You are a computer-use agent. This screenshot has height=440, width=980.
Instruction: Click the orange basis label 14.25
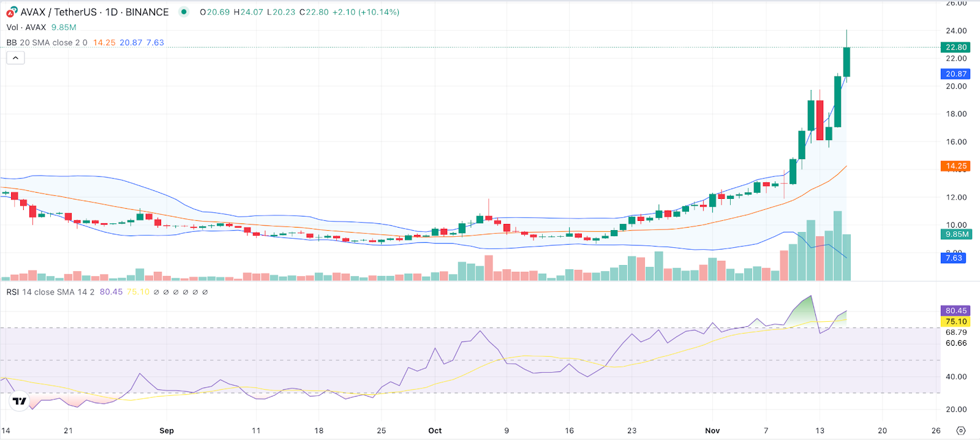(x=956, y=166)
